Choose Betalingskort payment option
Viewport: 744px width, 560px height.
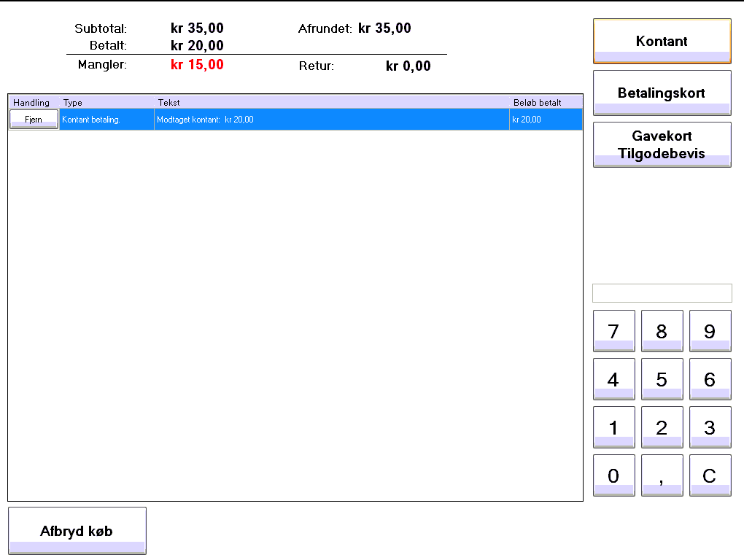tap(662, 93)
